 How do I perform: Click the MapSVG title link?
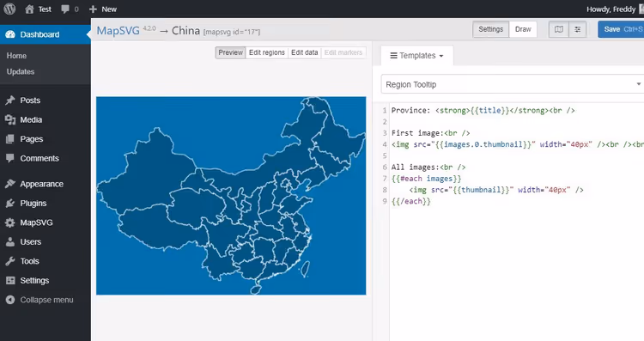pos(118,30)
